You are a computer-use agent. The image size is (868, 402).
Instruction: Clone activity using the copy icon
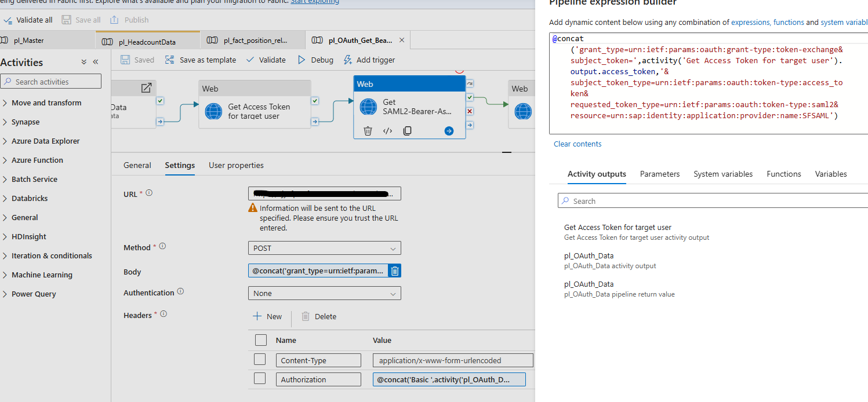pyautogui.click(x=407, y=131)
